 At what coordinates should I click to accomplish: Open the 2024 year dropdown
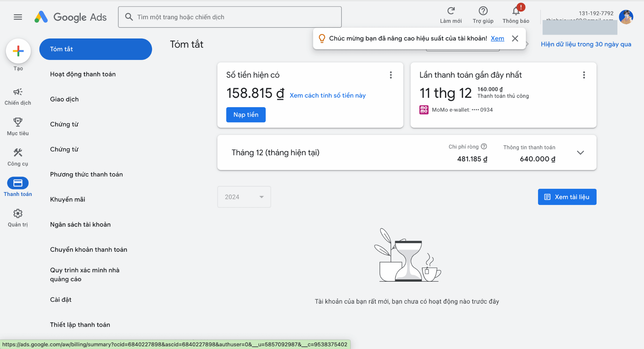click(244, 197)
